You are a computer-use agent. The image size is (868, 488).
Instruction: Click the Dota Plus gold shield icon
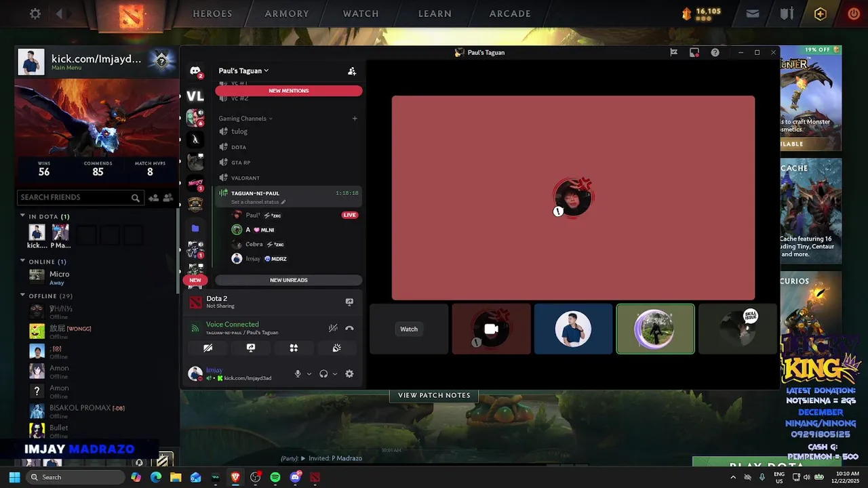click(821, 14)
